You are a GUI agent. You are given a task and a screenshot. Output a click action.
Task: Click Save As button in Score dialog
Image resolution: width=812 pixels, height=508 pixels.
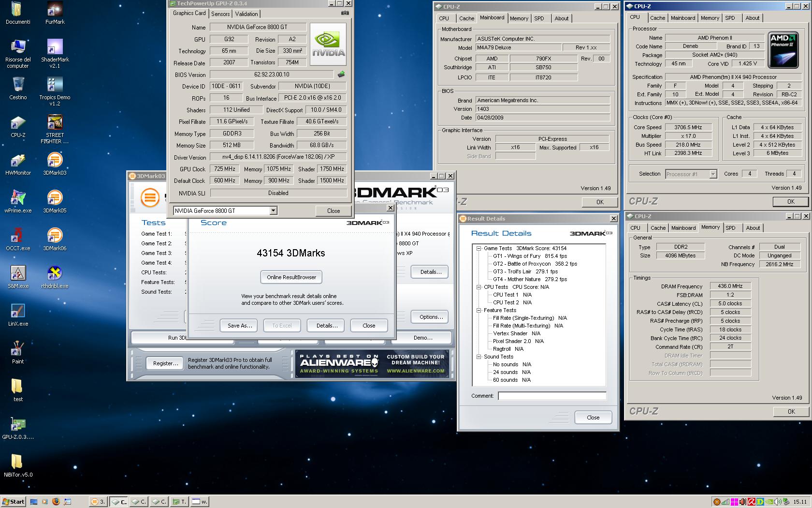click(240, 326)
